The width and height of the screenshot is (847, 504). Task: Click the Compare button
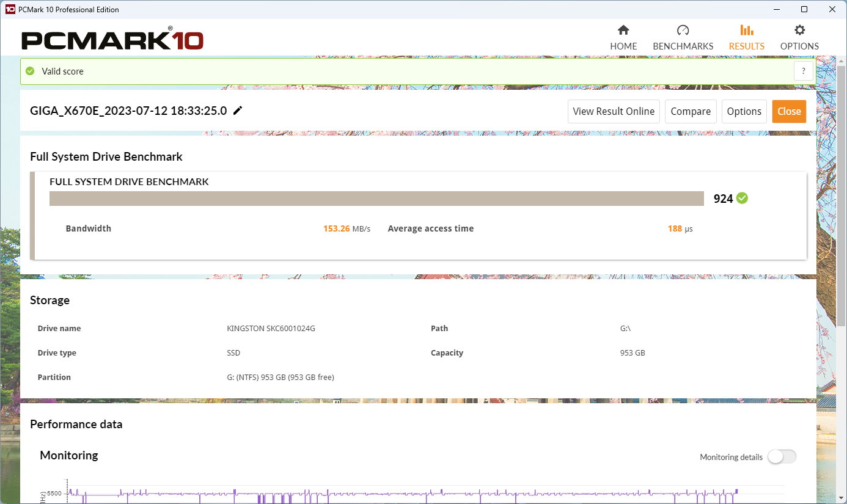click(691, 111)
